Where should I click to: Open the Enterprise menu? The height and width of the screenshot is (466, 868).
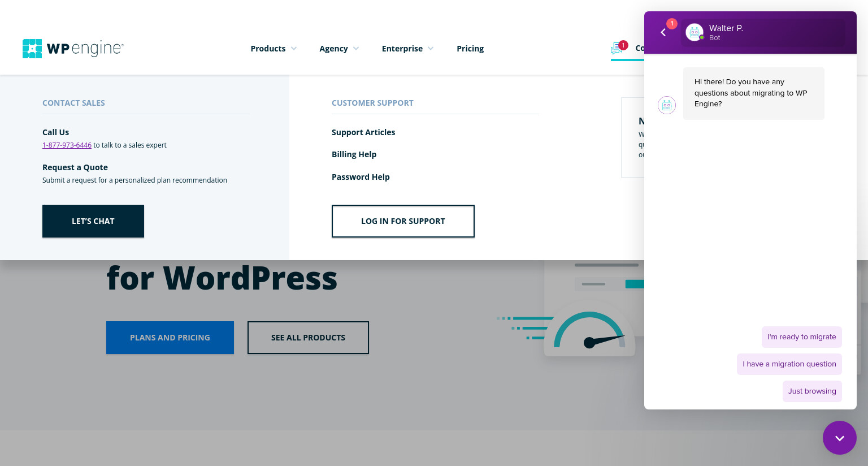(402, 49)
